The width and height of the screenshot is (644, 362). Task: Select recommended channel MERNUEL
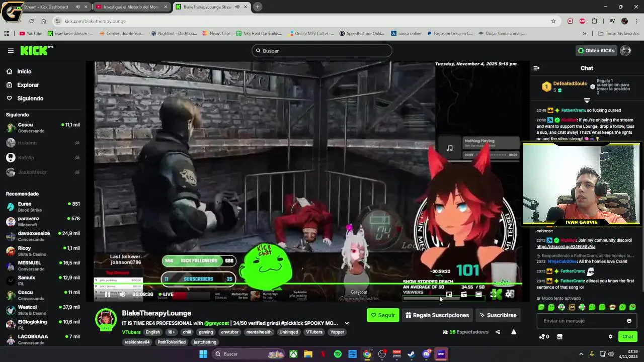coord(43,265)
